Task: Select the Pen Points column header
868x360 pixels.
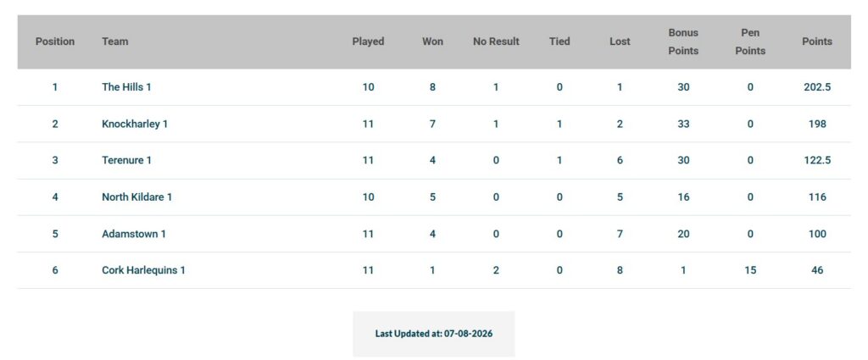Action: 750,42
